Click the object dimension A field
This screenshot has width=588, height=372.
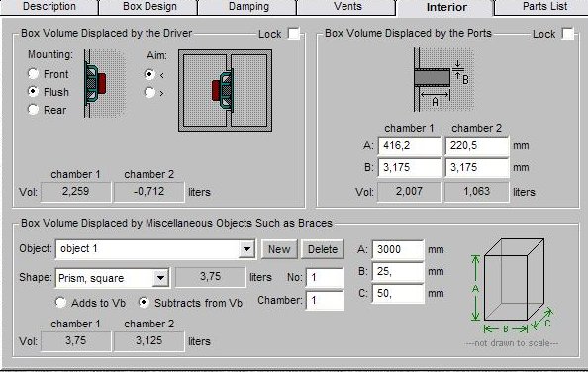398,249
